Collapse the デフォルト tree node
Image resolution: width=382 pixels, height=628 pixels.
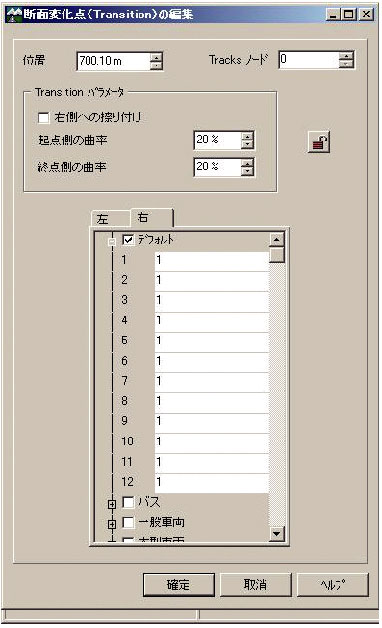[112, 242]
